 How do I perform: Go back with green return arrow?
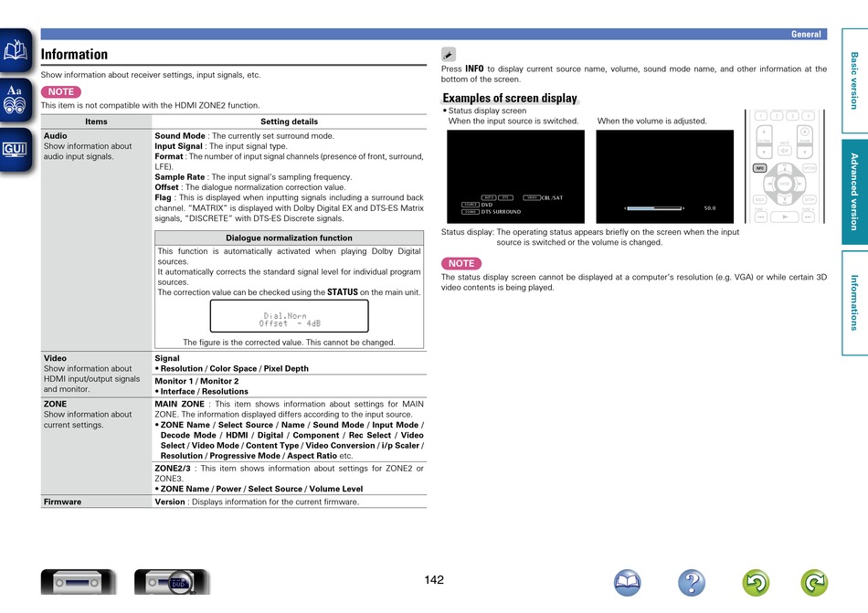pyautogui.click(x=756, y=583)
